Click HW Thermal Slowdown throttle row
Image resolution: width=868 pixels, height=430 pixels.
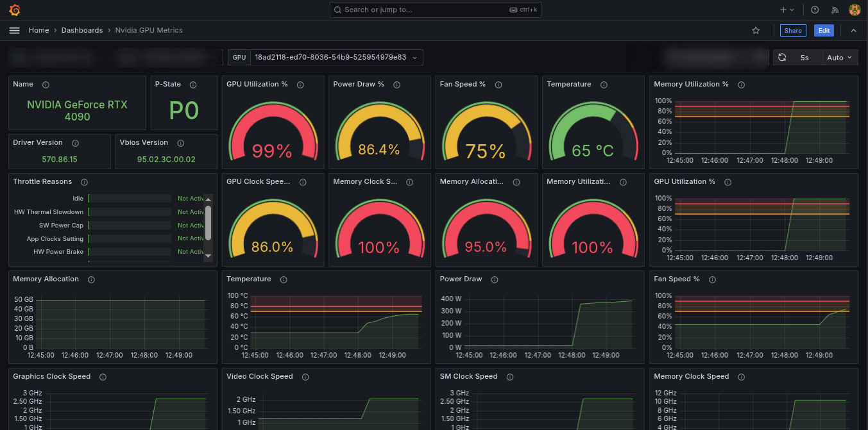[x=109, y=212]
